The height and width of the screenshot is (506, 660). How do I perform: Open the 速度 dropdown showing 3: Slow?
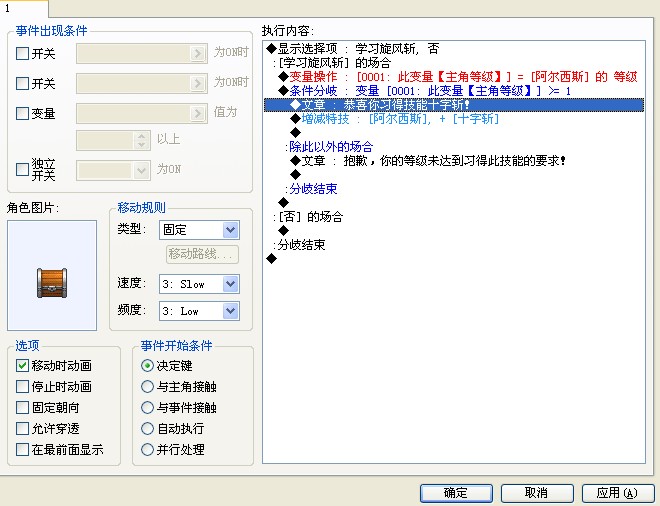tap(200, 284)
